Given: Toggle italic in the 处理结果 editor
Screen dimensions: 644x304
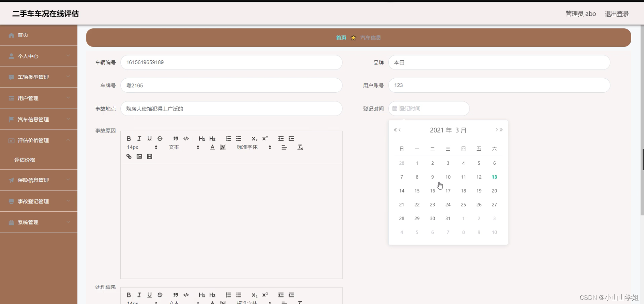Looking at the screenshot, I should [x=139, y=295].
